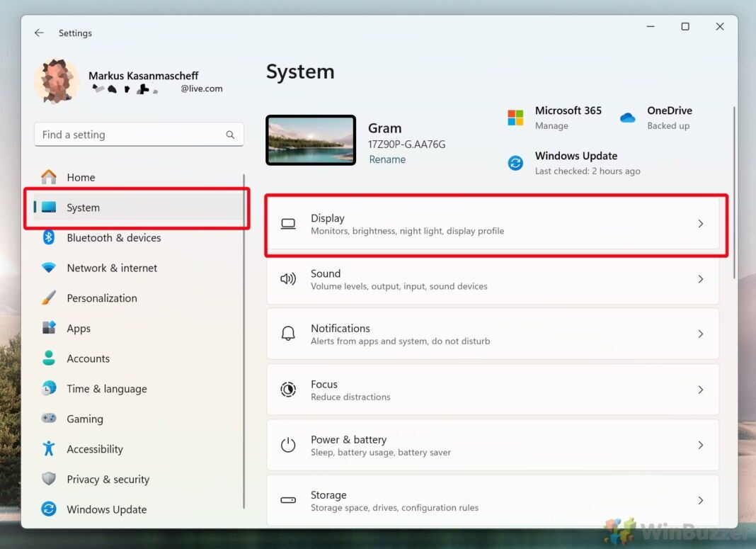Click the user profile avatar picture
The height and width of the screenshot is (549, 756).
(x=57, y=81)
